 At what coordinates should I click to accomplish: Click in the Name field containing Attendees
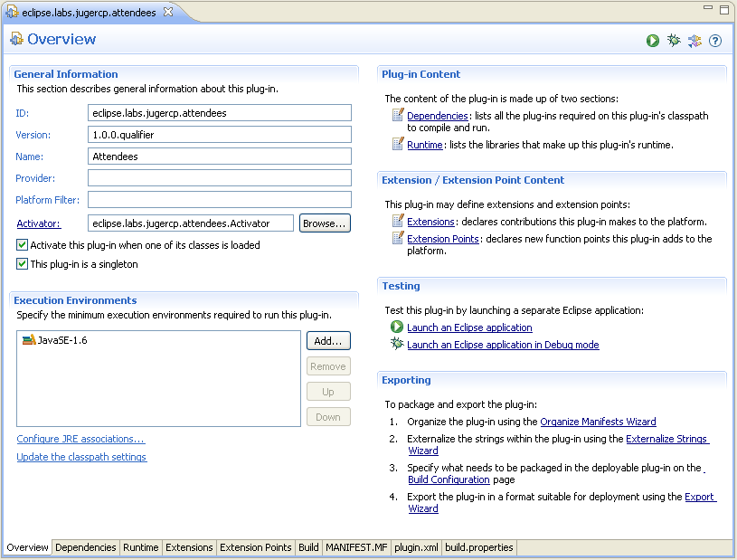pyautogui.click(x=220, y=157)
